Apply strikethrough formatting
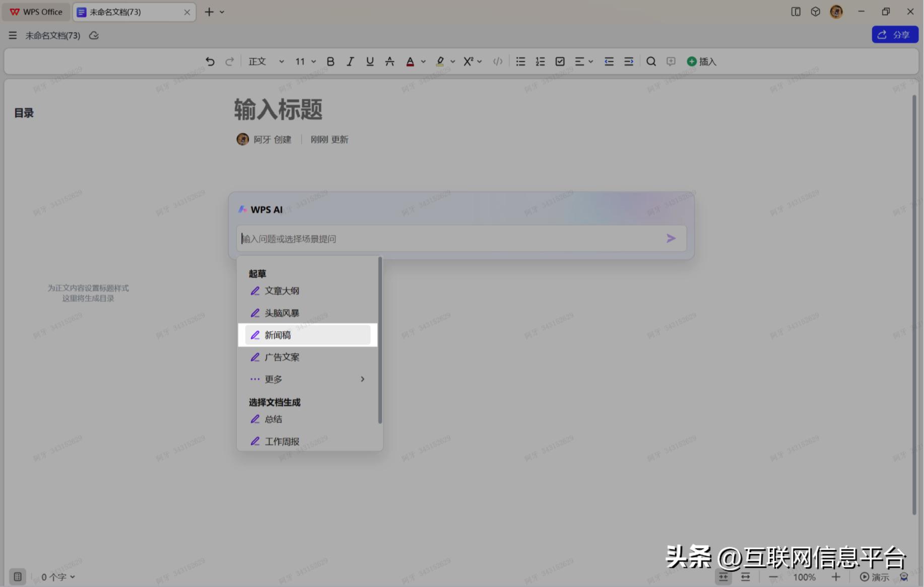The image size is (924, 587). click(389, 61)
